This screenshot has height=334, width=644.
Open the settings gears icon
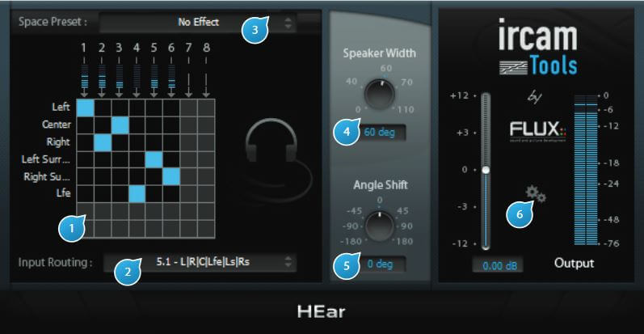(x=536, y=194)
